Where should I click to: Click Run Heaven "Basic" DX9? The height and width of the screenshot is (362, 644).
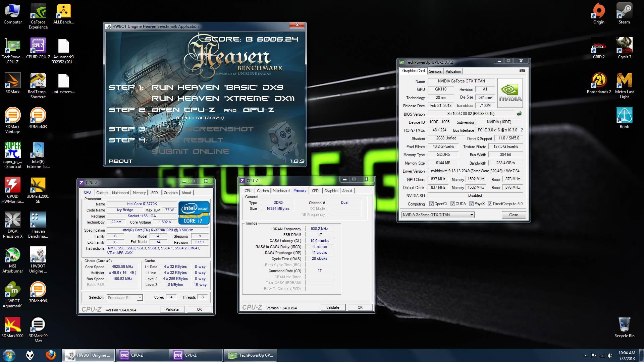coord(217,87)
